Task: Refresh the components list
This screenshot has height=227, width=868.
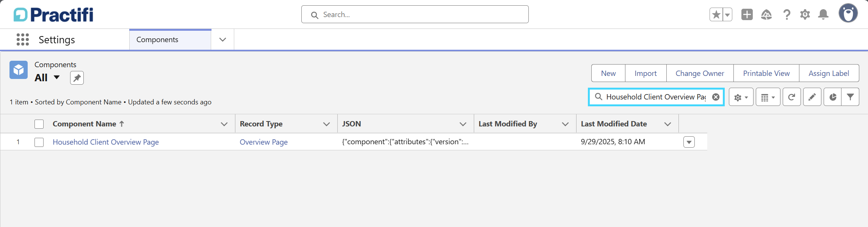Action: click(x=791, y=97)
